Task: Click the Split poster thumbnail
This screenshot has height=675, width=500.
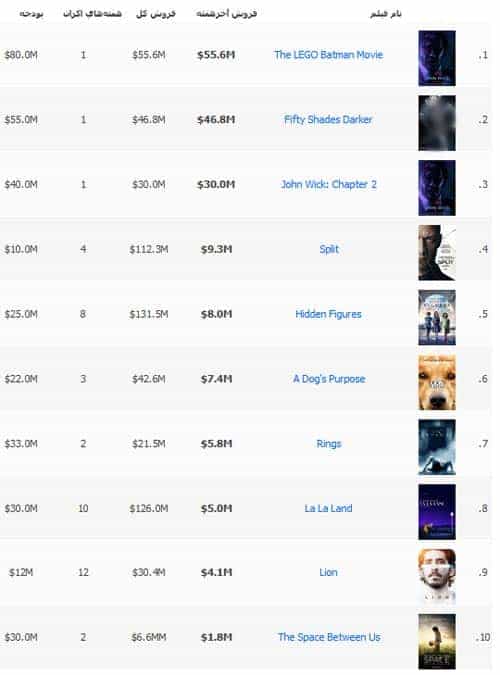Action: 437,253
